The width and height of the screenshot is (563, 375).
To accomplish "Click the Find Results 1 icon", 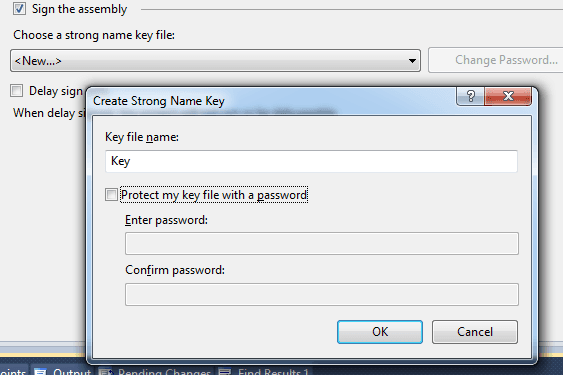I will click(x=225, y=371).
